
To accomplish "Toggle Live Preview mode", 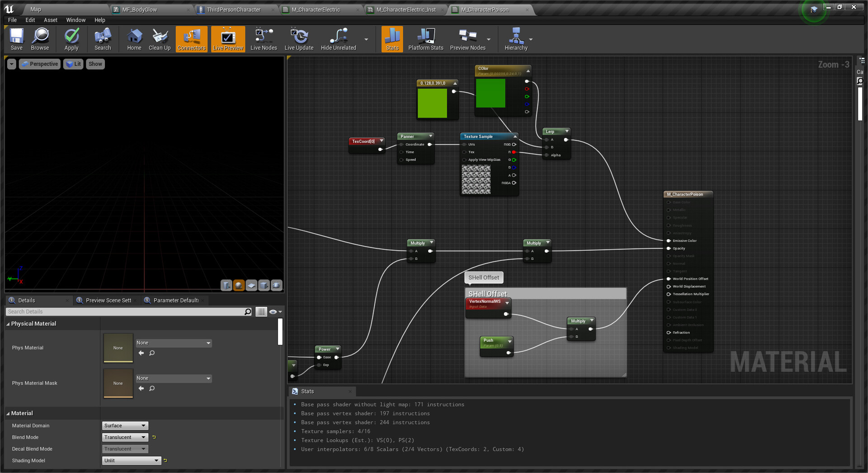I will tap(228, 39).
